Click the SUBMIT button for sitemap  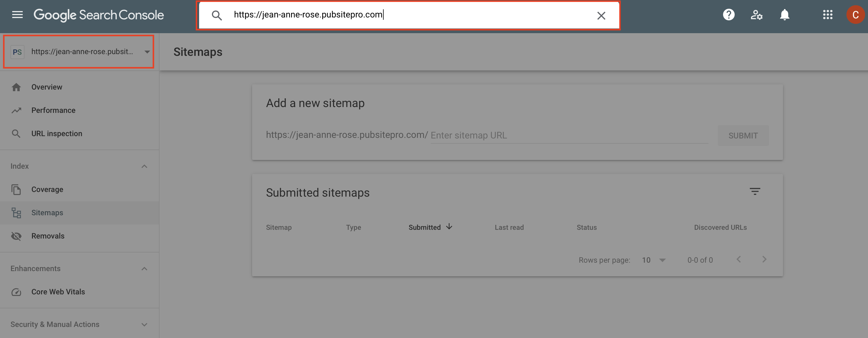(x=743, y=135)
